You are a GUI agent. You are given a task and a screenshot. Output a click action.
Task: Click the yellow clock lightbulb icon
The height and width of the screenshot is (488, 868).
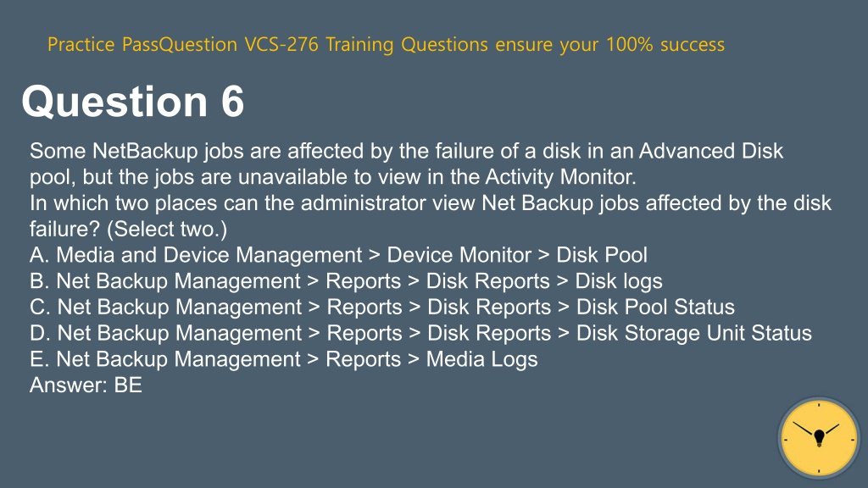(819, 438)
